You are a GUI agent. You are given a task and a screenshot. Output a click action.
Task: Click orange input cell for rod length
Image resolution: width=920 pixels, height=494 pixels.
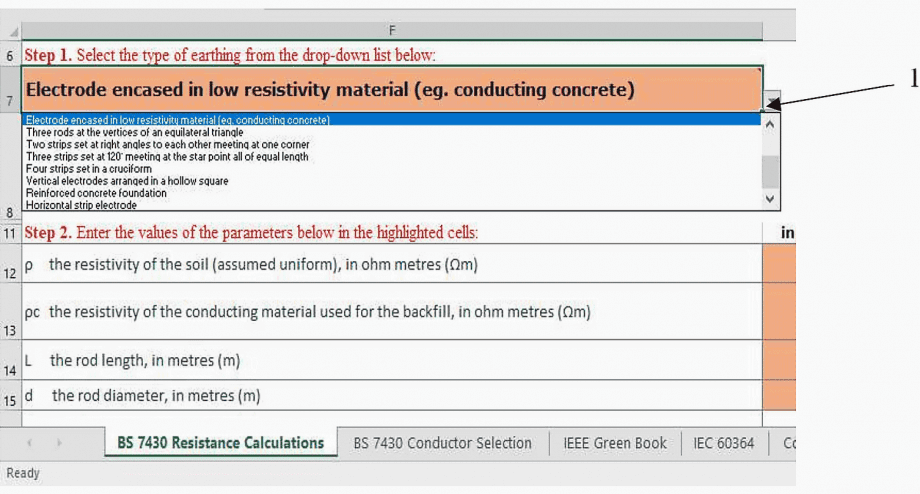tap(779, 360)
